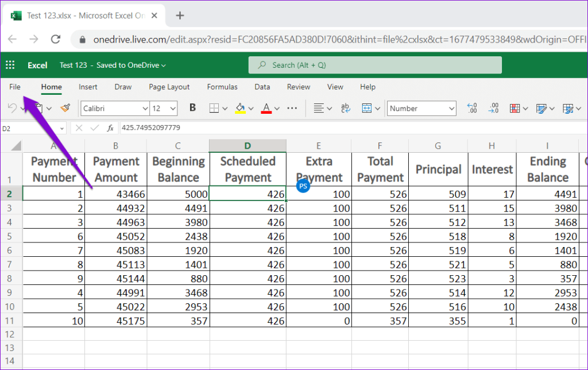Toggle Wrap Text on selected cell
588x370 pixels.
coord(345,108)
